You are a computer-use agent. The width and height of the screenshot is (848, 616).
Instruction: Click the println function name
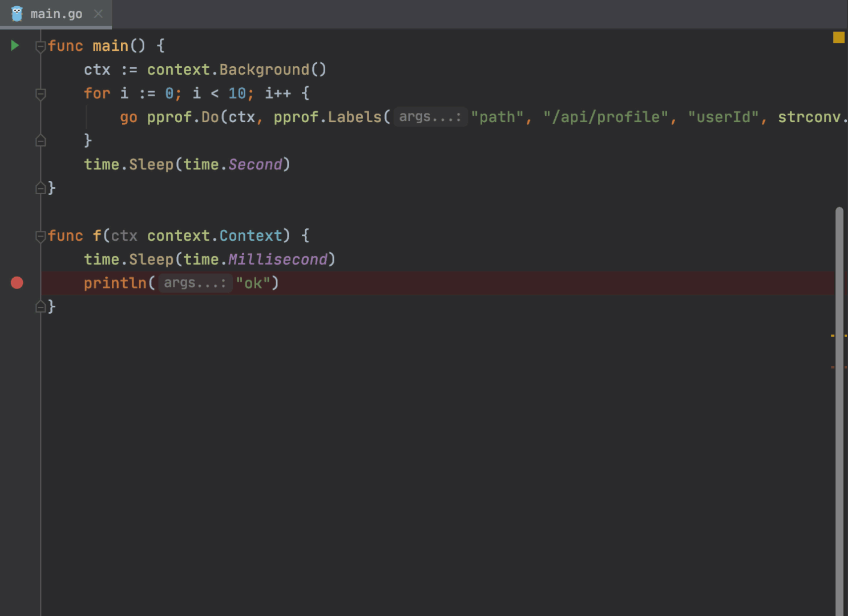[115, 283]
